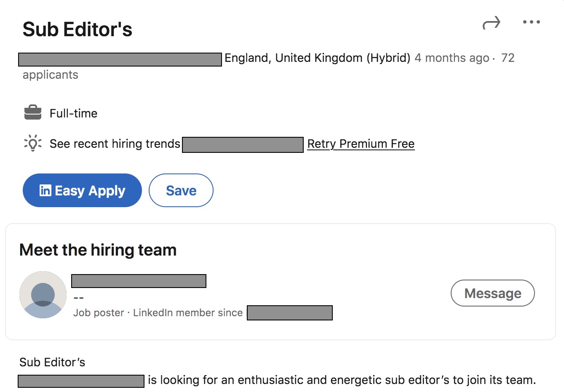Click the 4 months ago posting date
The width and height of the screenshot is (564, 392).
(452, 58)
